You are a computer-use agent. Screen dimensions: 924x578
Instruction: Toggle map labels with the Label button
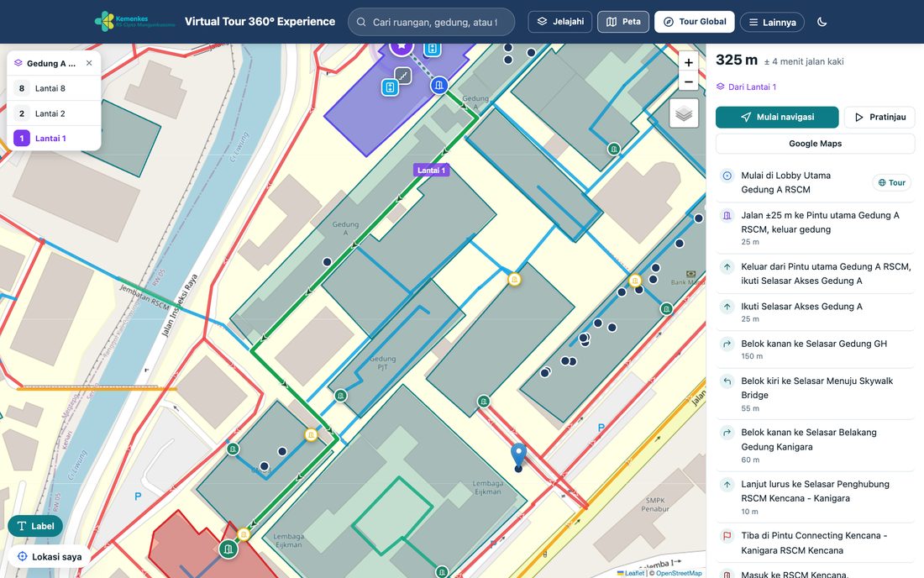pos(35,526)
